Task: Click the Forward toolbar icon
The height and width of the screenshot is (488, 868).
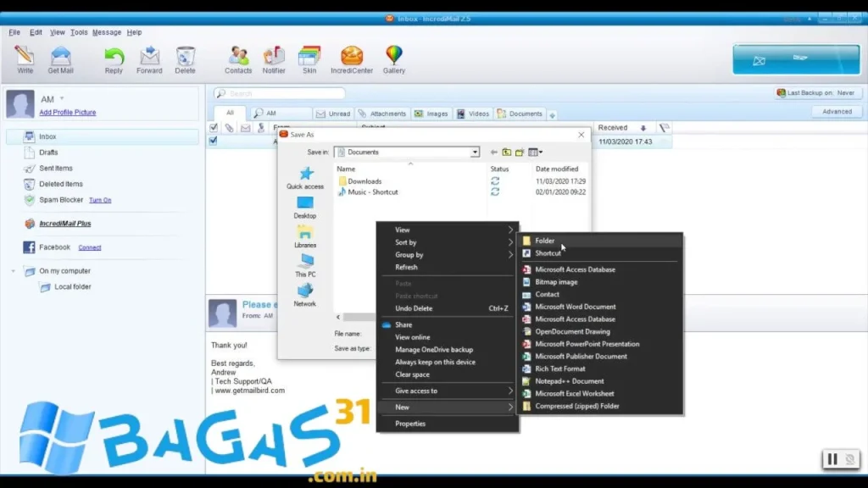Action: point(149,59)
